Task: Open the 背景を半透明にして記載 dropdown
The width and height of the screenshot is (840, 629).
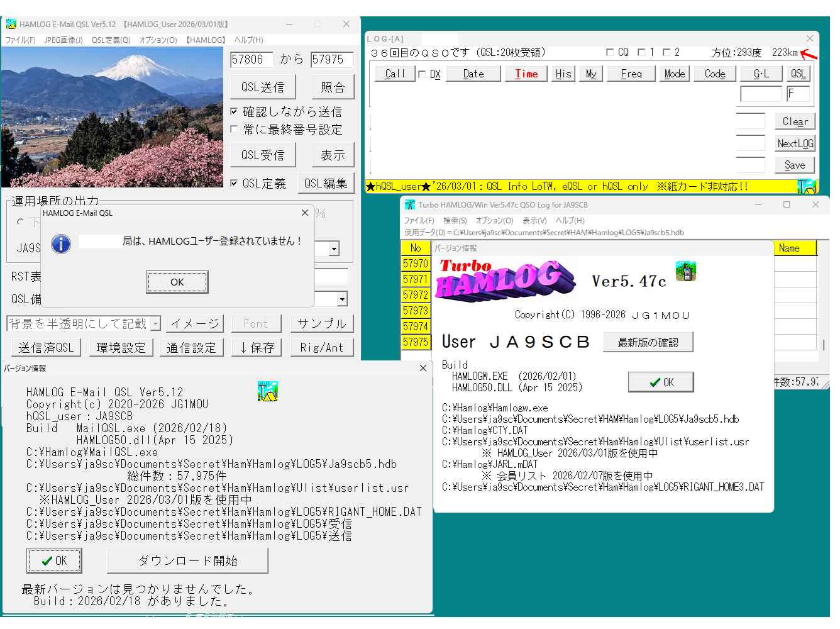Action: pyautogui.click(x=155, y=324)
